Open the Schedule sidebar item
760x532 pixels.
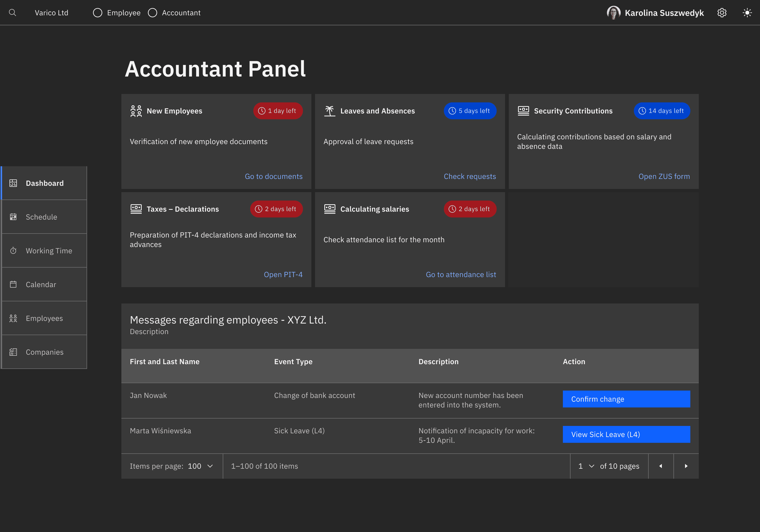coord(41,217)
